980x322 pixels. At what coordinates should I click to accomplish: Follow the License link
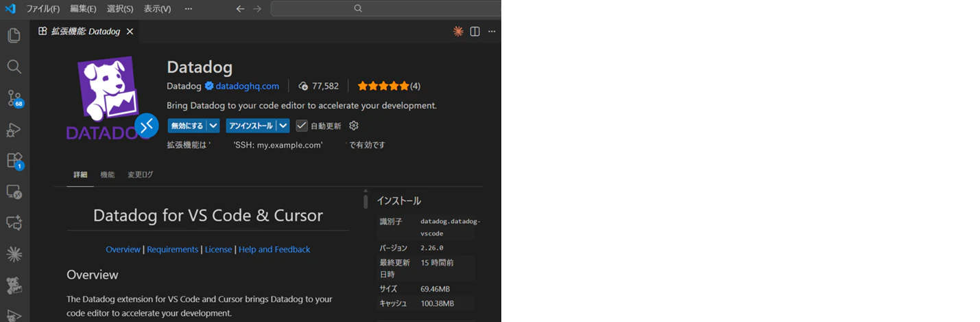point(218,249)
